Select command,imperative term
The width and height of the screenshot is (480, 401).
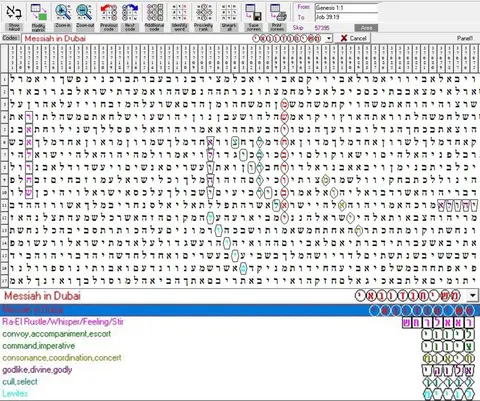click(38, 346)
